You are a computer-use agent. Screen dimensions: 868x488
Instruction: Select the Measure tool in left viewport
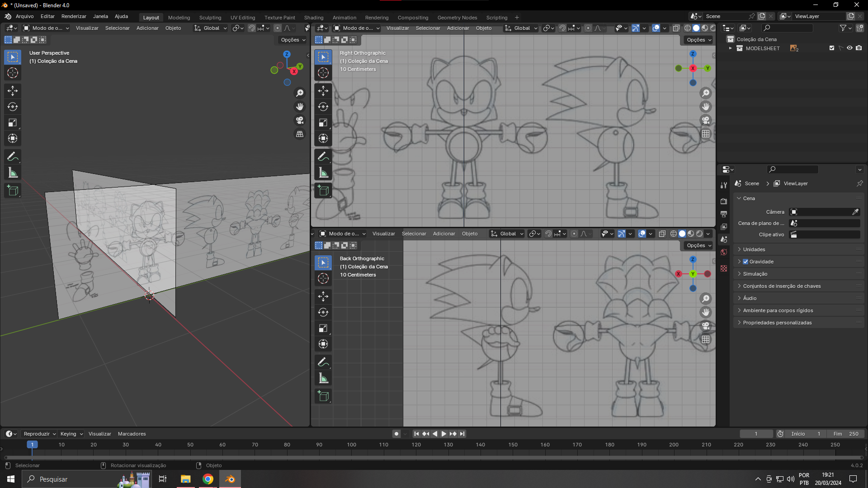tap(13, 173)
